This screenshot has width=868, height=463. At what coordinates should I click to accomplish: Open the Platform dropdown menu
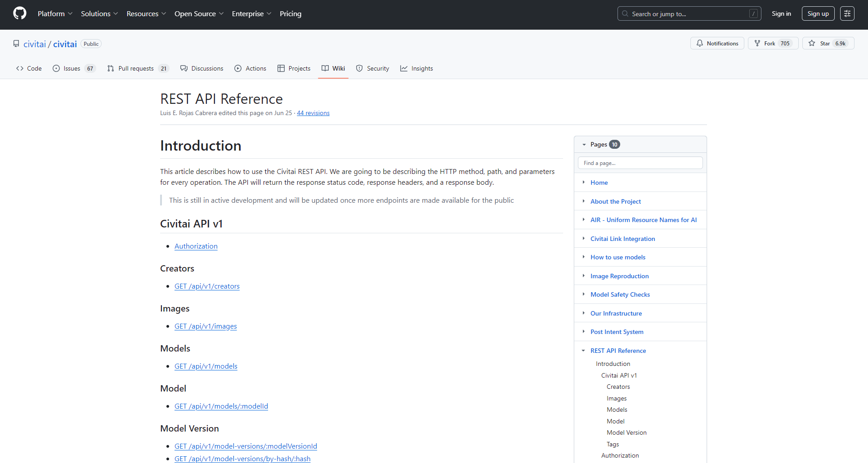click(55, 13)
